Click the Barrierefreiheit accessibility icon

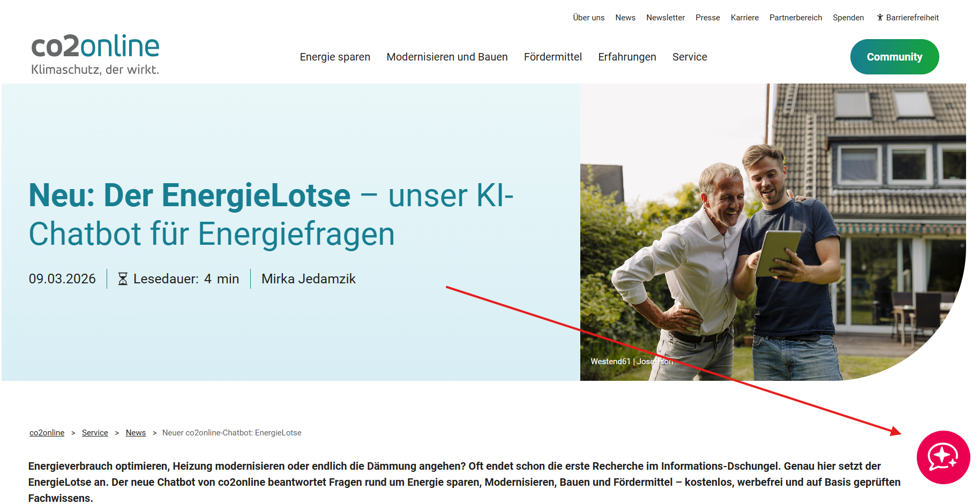click(879, 18)
